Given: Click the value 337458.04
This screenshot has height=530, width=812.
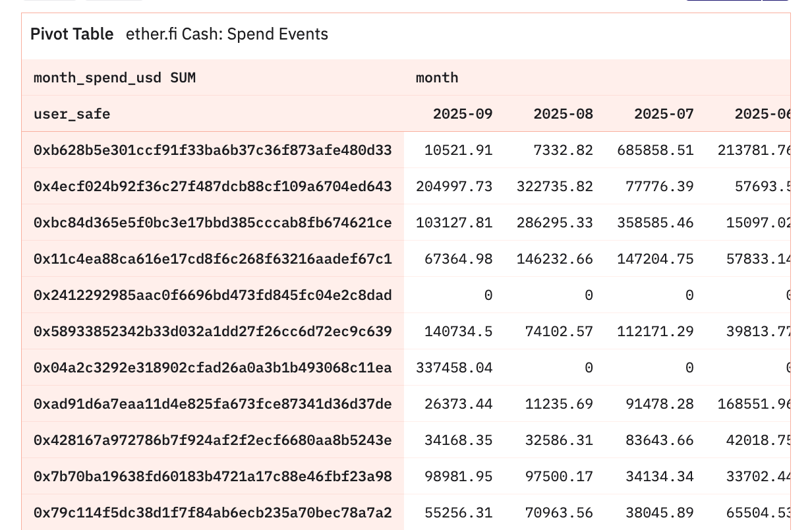Looking at the screenshot, I should tap(454, 368).
